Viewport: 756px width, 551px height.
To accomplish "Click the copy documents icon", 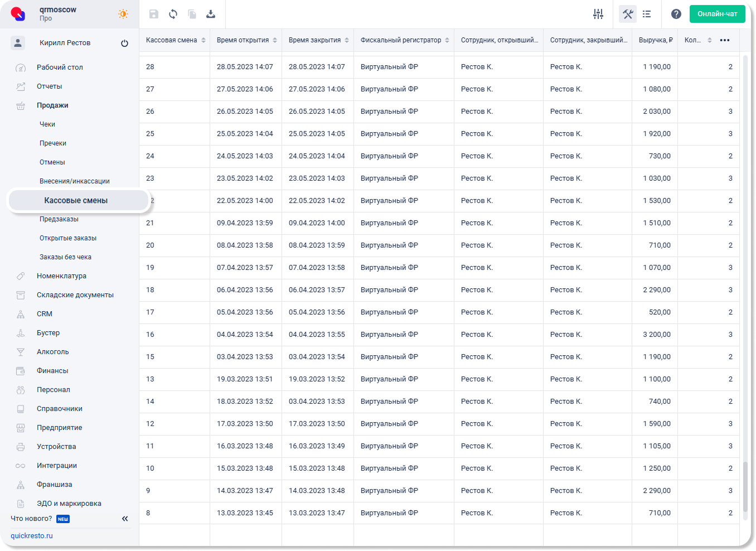I will point(192,14).
